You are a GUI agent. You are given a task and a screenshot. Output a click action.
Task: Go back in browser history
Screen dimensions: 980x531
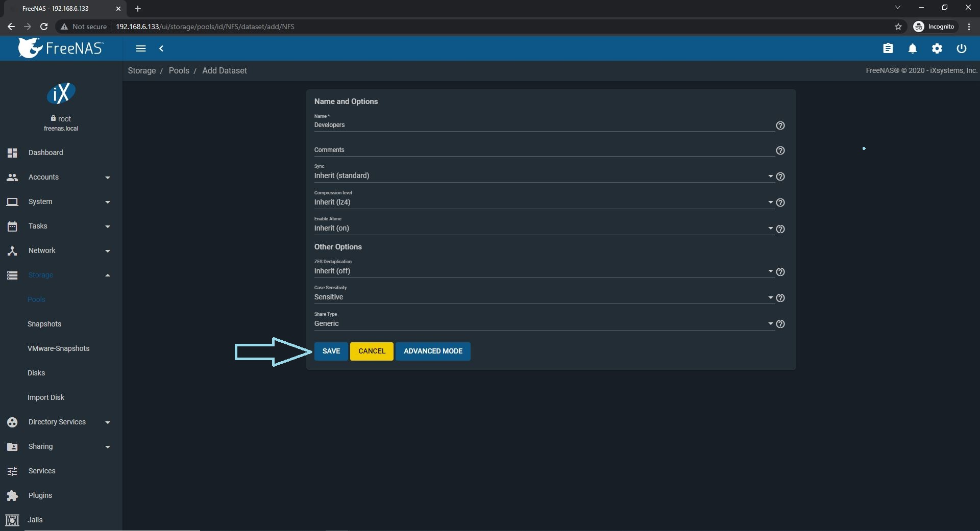click(11, 27)
